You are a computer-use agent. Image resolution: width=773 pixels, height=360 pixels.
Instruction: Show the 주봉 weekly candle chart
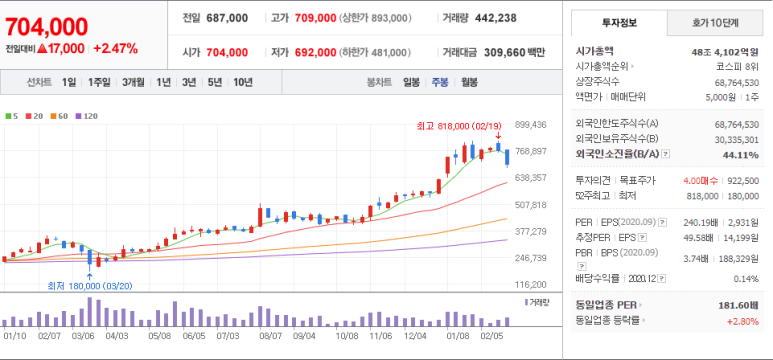440,82
